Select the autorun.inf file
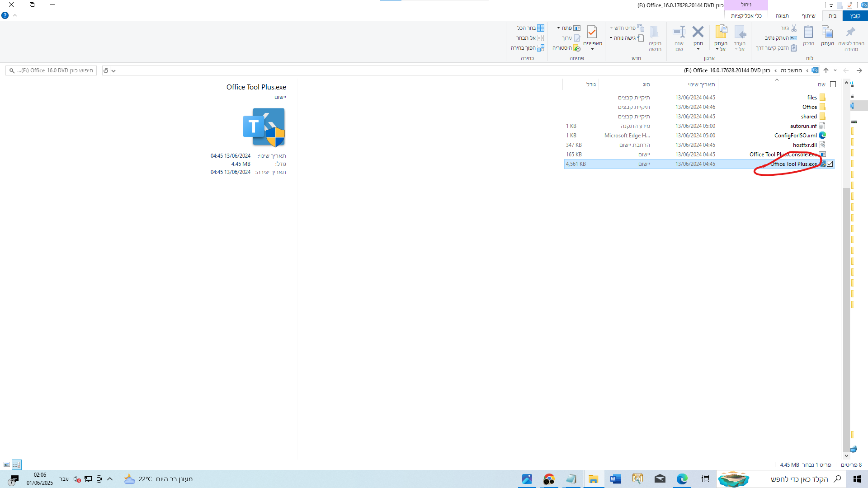 (x=699, y=126)
